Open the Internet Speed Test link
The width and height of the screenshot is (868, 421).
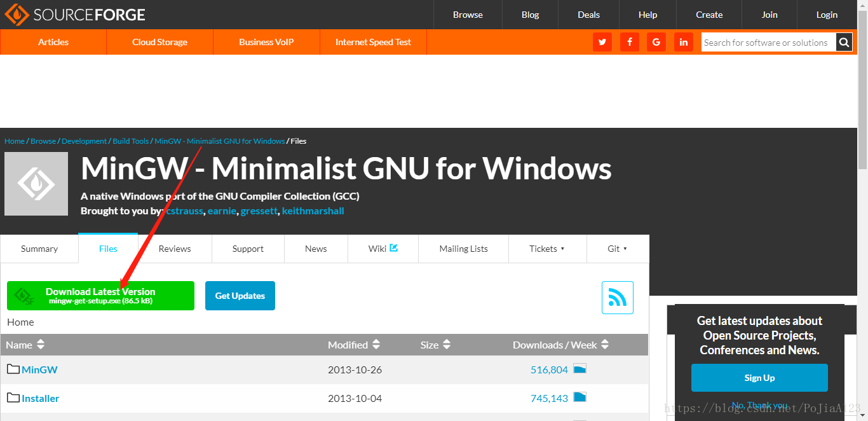(x=373, y=42)
